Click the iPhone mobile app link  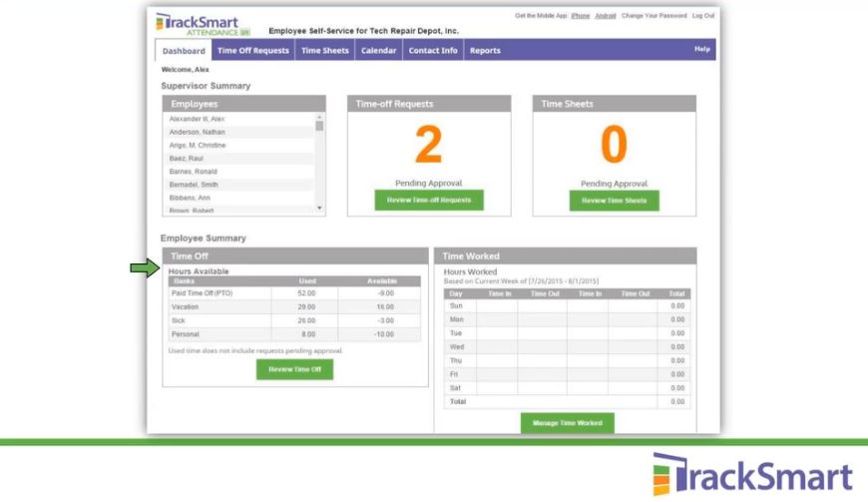(580, 16)
